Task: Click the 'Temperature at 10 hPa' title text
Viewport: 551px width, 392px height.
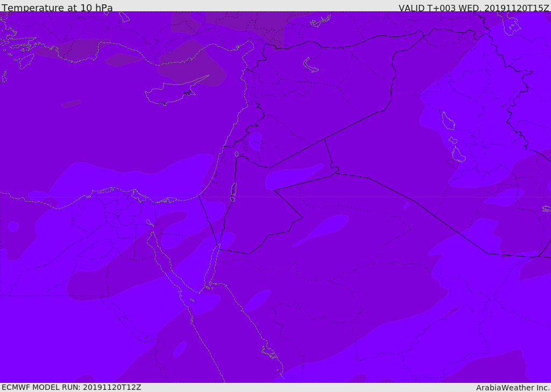Action: coord(57,7)
